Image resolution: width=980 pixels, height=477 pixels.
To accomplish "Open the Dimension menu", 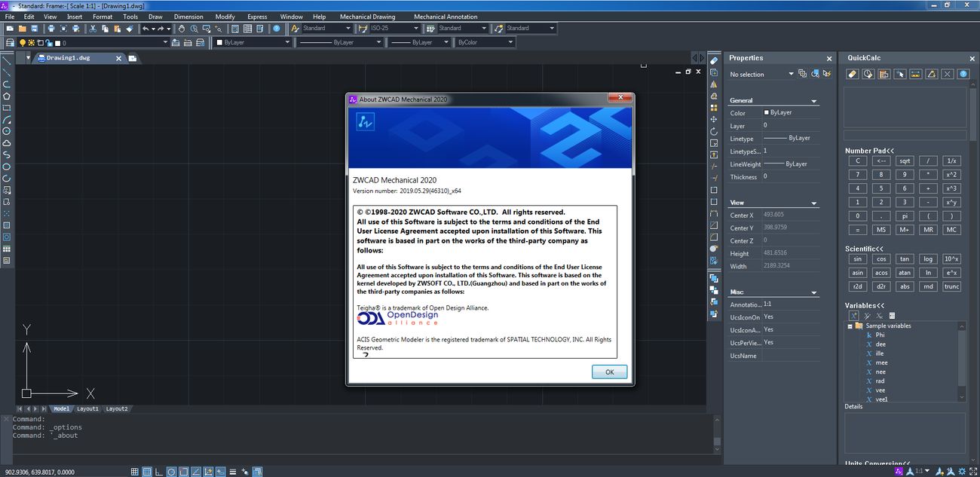I will (188, 17).
